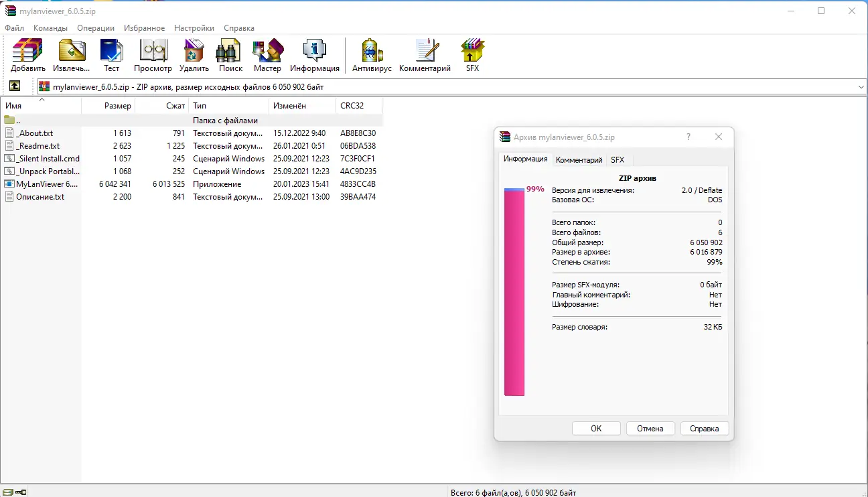
Task: Select the _Readme.txt file in the list
Action: [x=36, y=145]
